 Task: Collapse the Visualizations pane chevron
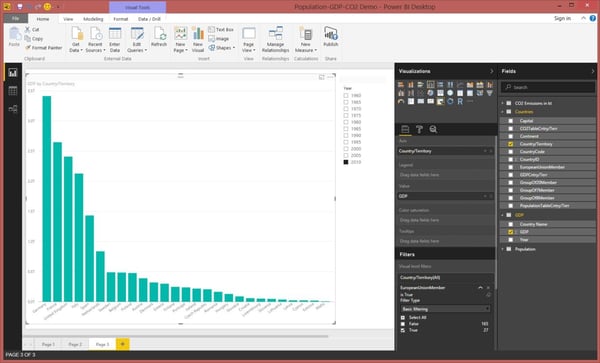(x=492, y=71)
